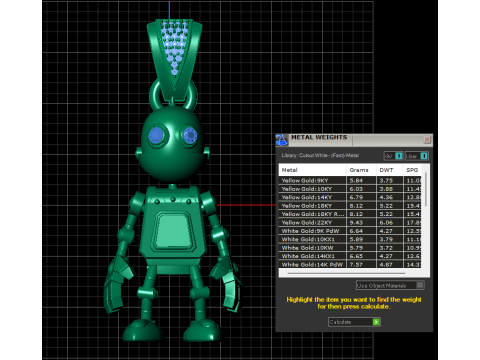
Task: Select the Yellow Gold:18KY row
Action: click(x=350, y=206)
